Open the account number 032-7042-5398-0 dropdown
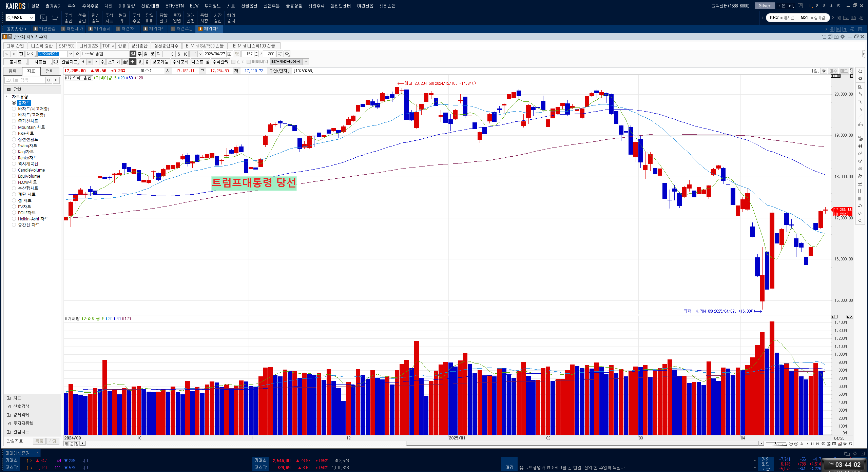The height and width of the screenshot is (472, 868). click(x=306, y=62)
